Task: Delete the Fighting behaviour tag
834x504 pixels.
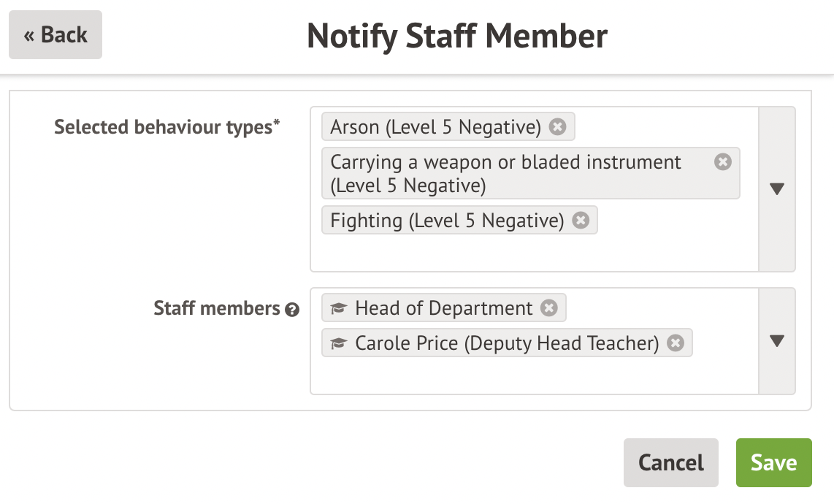Action: click(x=581, y=221)
